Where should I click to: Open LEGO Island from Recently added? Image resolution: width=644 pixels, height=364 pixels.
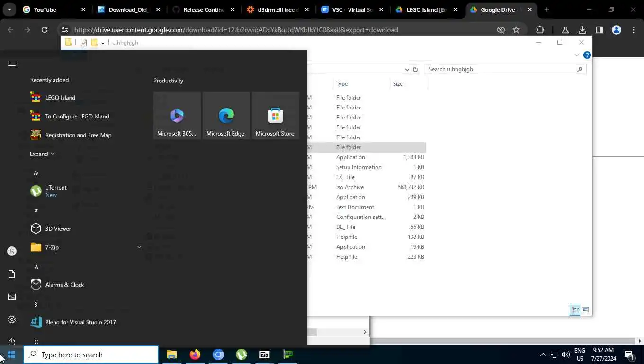coord(60,98)
